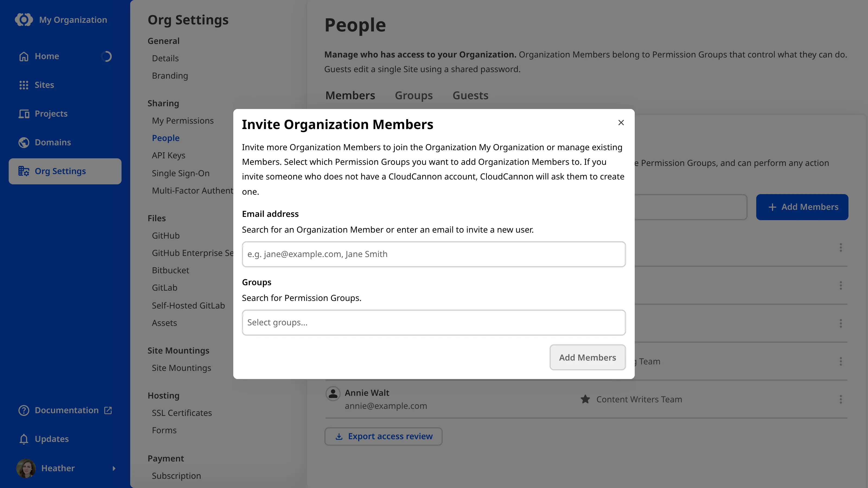The width and height of the screenshot is (868, 488).
Task: Go to Home in sidebar
Action: click(x=65, y=56)
